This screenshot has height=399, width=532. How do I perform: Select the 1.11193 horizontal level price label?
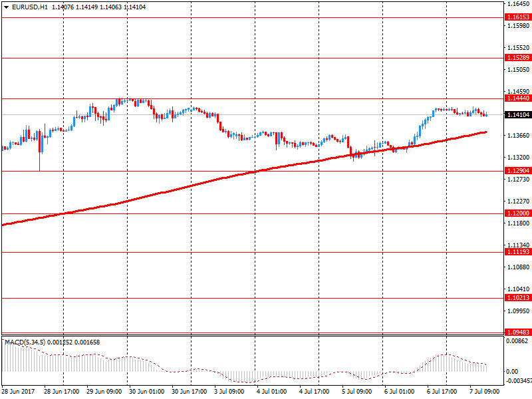tap(518, 252)
